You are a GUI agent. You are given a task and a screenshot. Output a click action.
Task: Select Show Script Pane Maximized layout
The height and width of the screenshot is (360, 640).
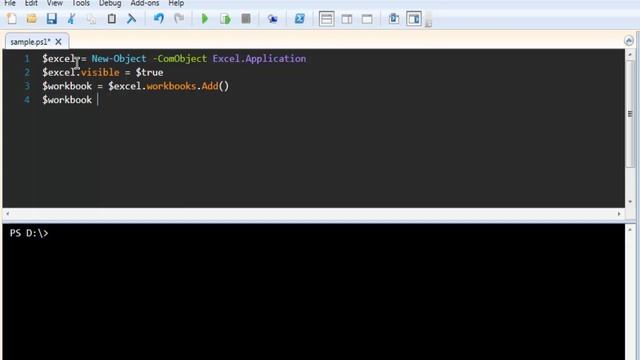point(367,19)
